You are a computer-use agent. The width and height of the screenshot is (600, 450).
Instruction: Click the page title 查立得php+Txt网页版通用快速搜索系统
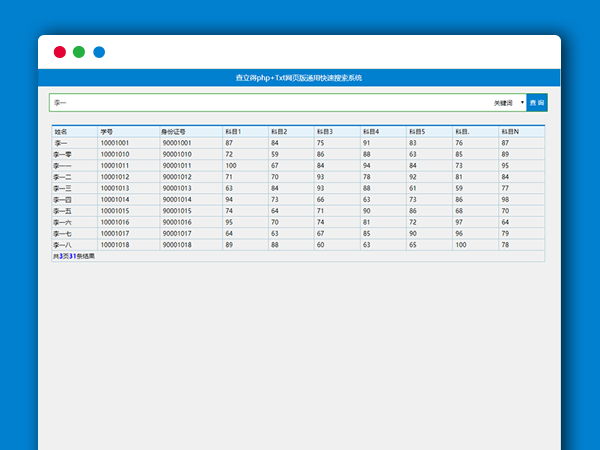pyautogui.click(x=299, y=77)
